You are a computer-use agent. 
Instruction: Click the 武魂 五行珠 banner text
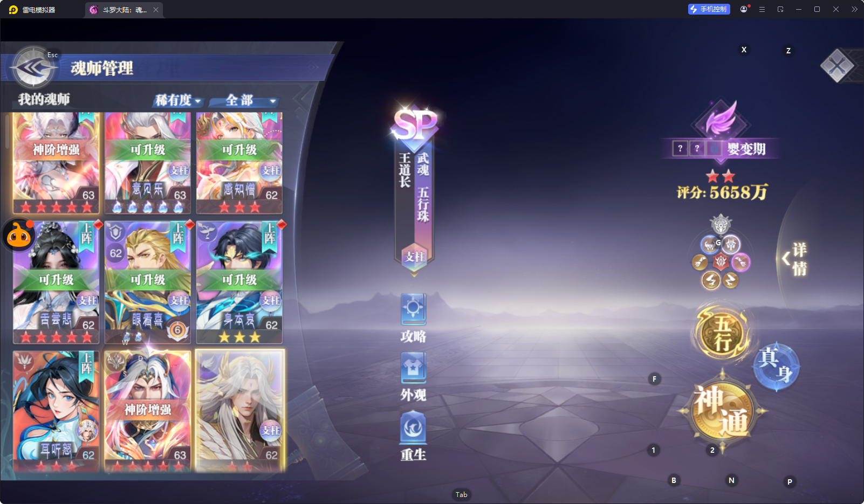pos(423,187)
